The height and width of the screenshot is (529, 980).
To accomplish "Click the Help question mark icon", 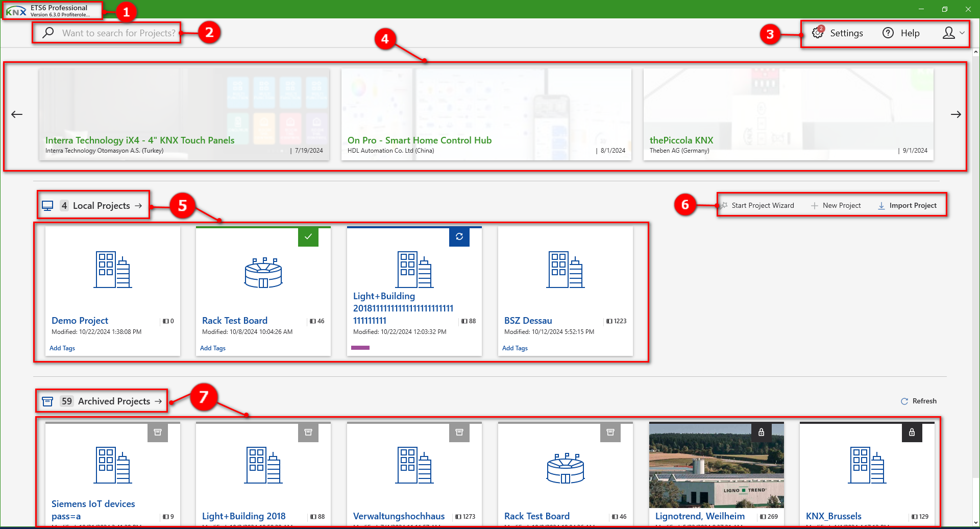I will coord(888,33).
